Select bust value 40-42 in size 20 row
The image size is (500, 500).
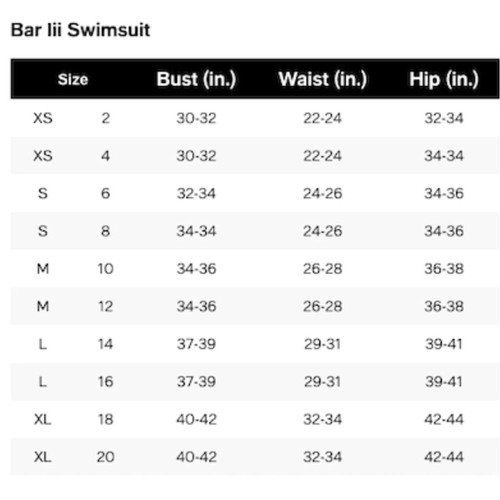pos(196,457)
